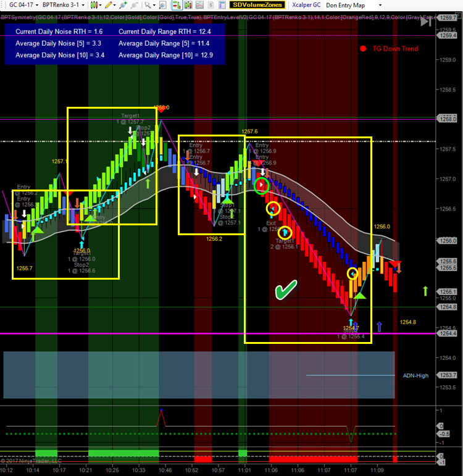Select the 1256.0 price marker on axis
Viewport: 463px width, 476px height.
(447, 241)
